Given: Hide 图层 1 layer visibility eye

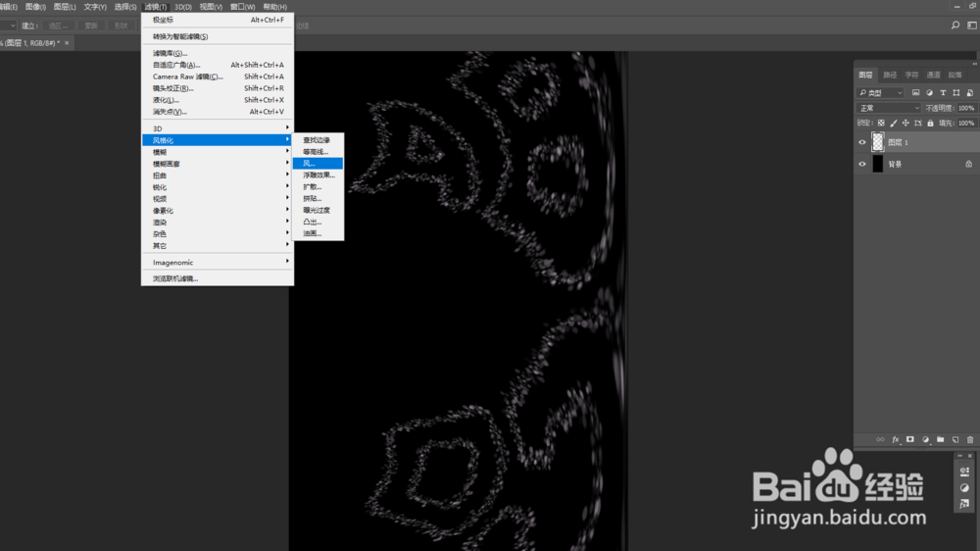Looking at the screenshot, I should [861, 142].
